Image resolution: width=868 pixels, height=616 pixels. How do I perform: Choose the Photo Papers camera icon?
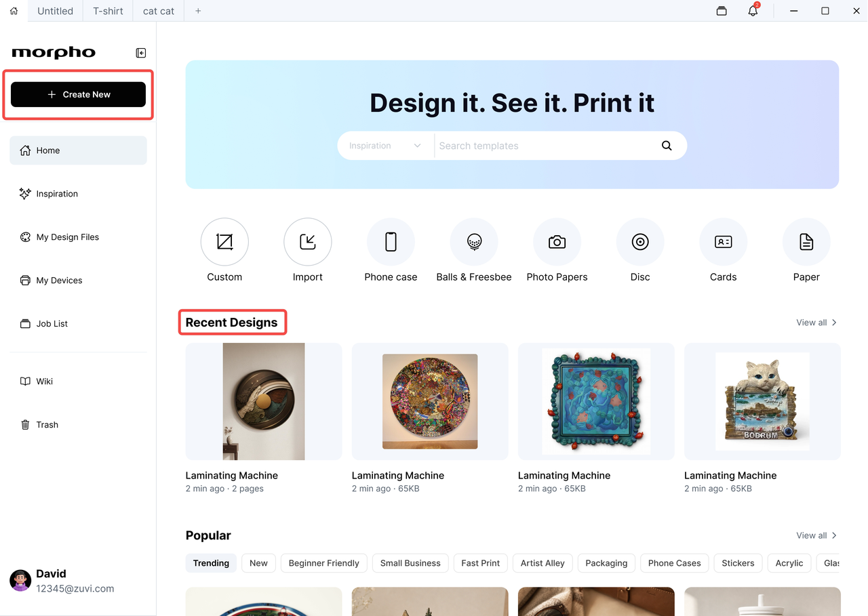tap(557, 242)
